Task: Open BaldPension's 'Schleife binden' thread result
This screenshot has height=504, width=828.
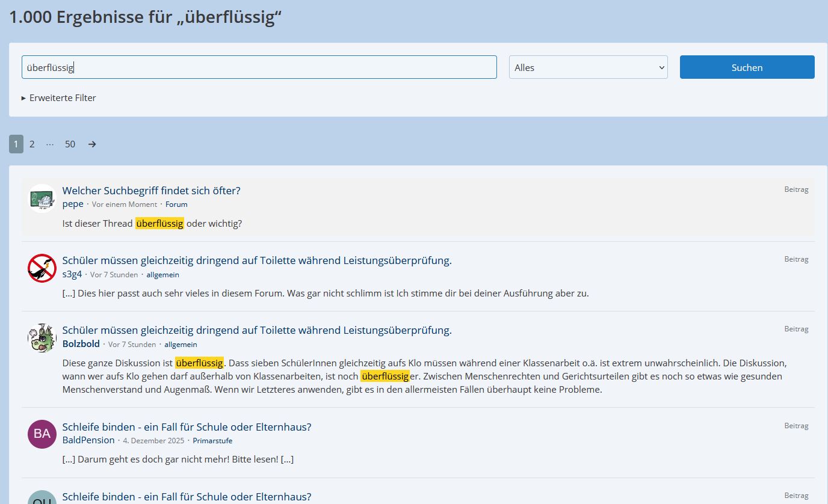Action: [x=187, y=427]
